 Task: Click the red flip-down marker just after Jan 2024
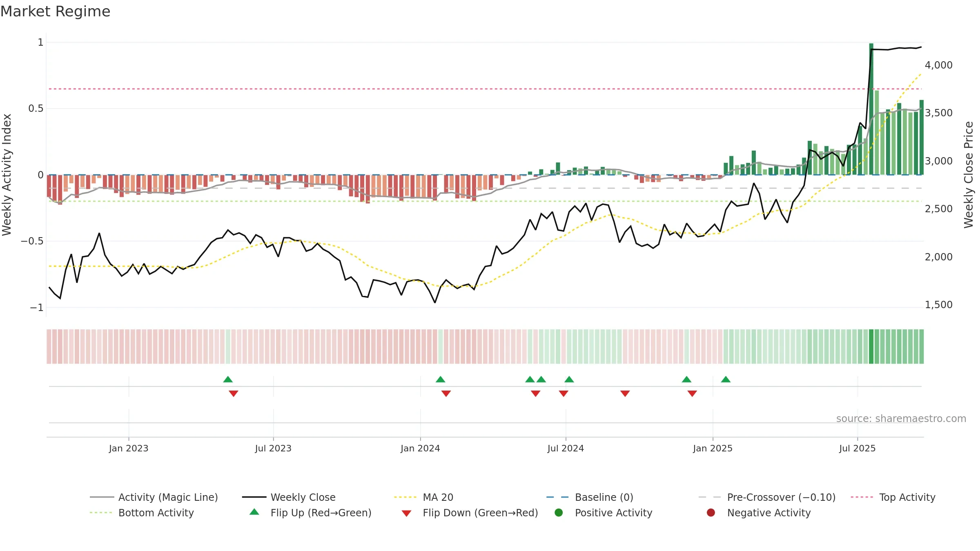(446, 393)
